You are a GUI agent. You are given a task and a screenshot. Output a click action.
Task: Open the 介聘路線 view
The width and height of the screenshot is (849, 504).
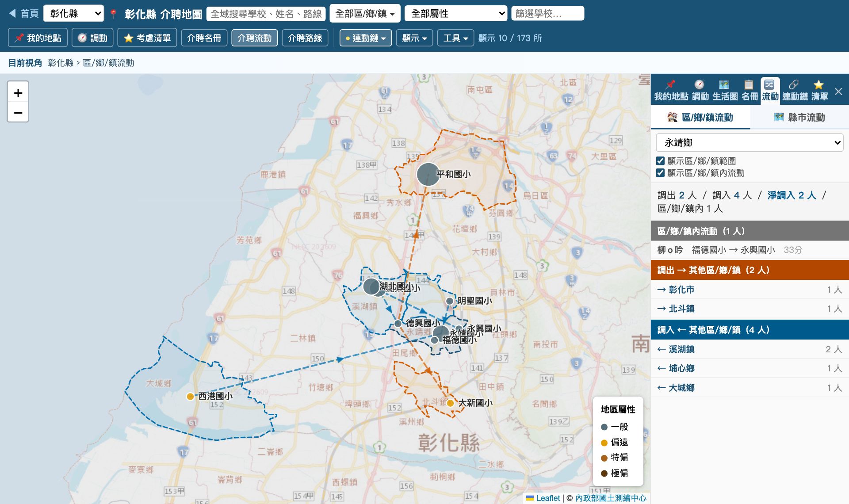point(305,38)
